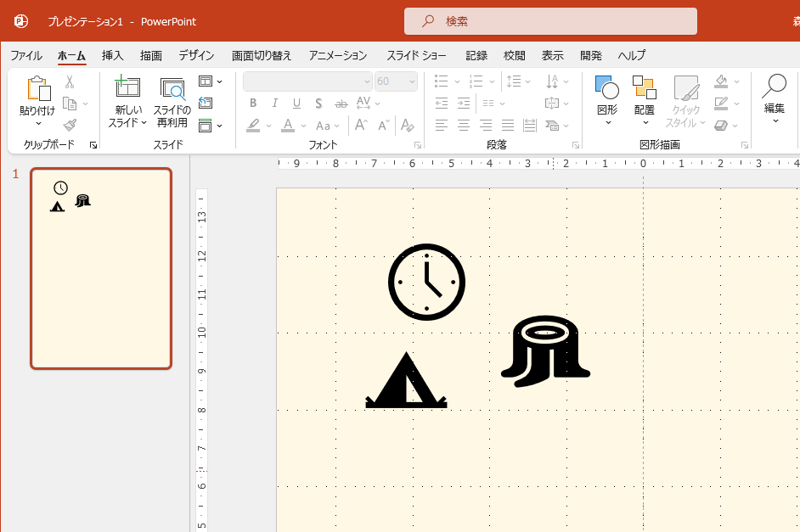Image resolution: width=800 pixels, height=532 pixels.
Task: Select slide 1 thumbnail
Action: (101, 269)
